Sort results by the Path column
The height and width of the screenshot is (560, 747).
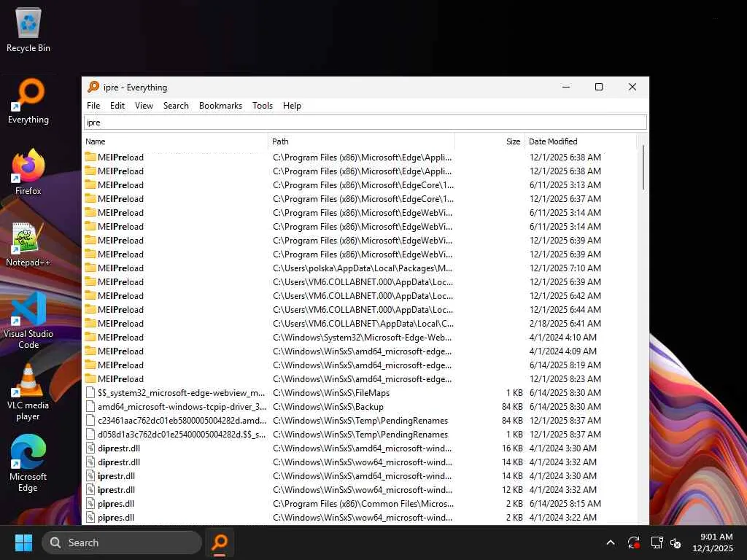click(361, 141)
